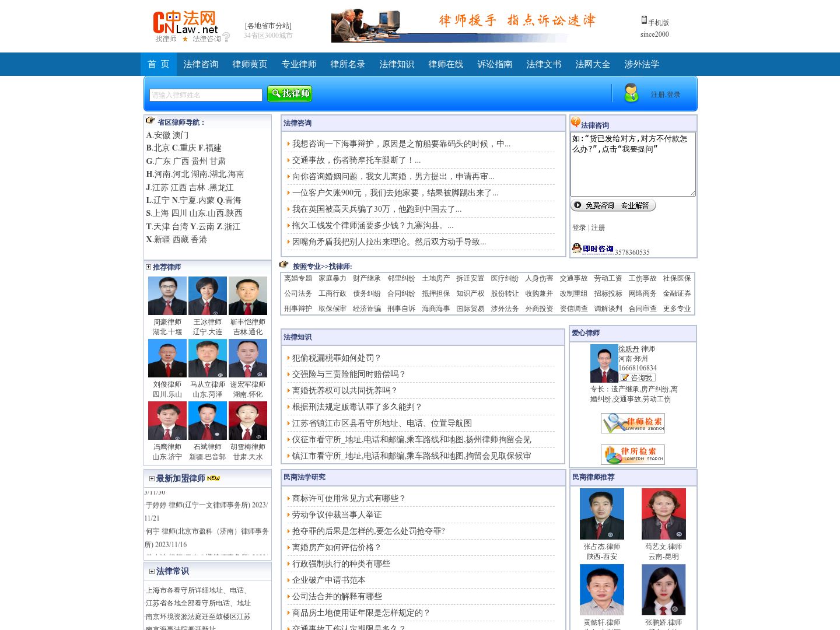Open photo of 张占杰.律师 陕西-西安

pos(602,514)
